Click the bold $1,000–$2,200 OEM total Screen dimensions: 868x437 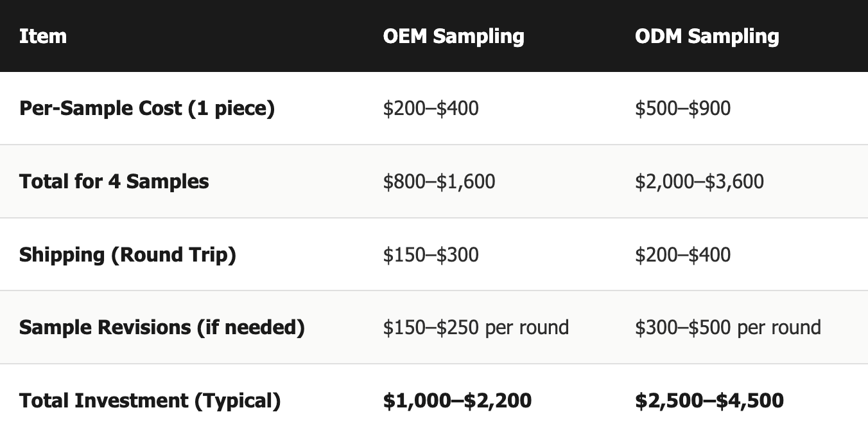pyautogui.click(x=457, y=401)
